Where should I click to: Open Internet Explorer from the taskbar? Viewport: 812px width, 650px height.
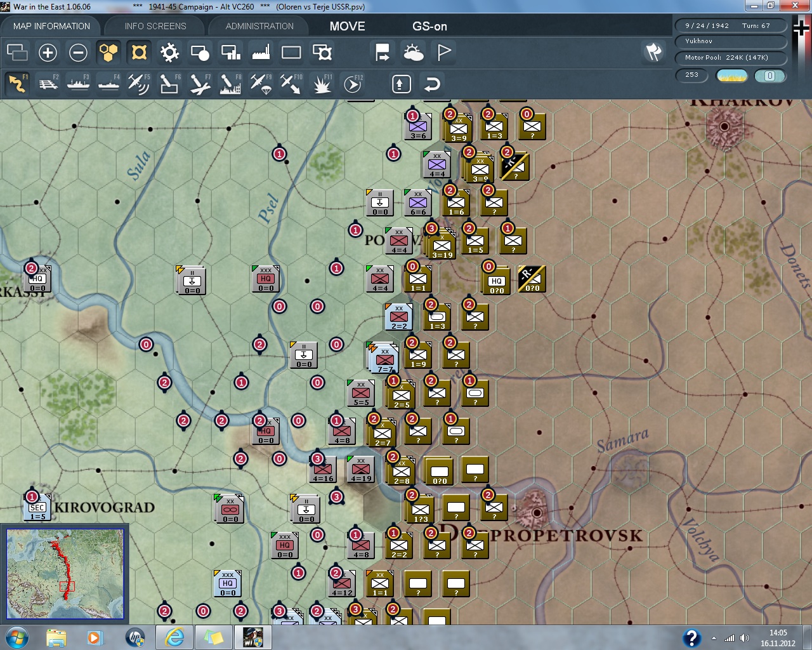pyautogui.click(x=174, y=637)
